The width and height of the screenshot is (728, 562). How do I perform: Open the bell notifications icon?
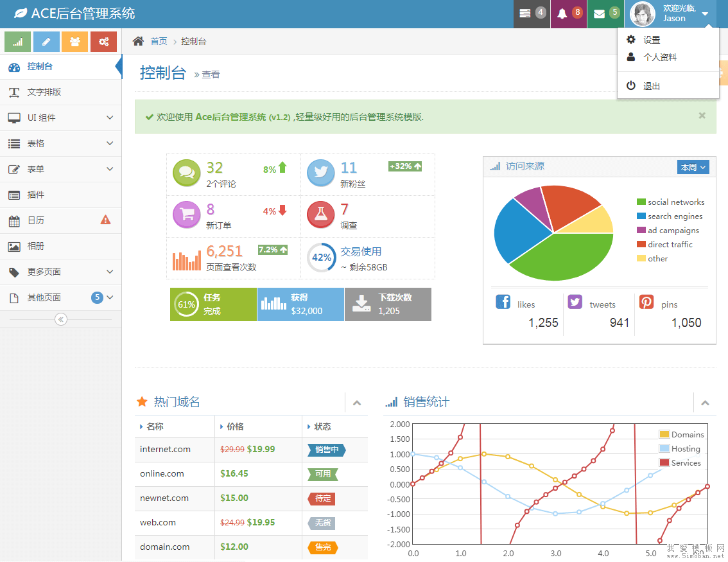pos(562,13)
